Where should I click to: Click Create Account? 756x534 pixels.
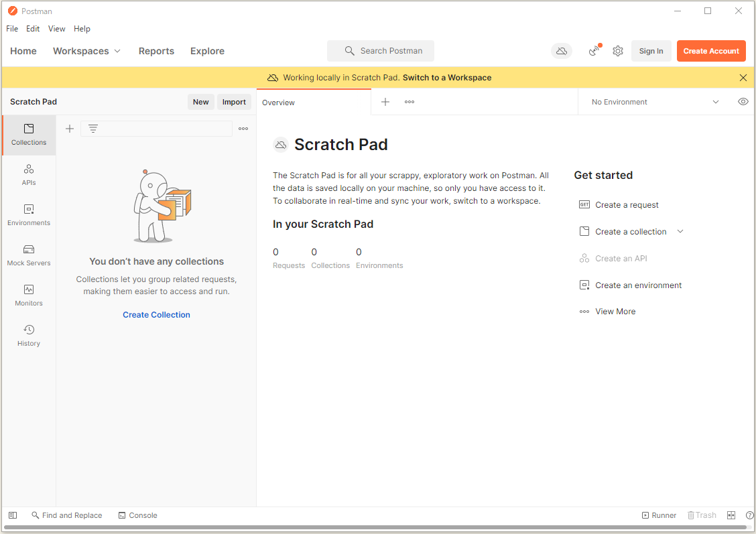[x=711, y=50]
